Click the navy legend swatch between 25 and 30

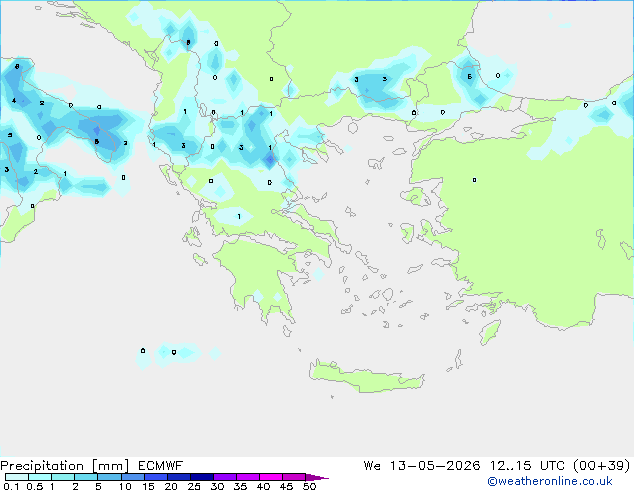202,477
